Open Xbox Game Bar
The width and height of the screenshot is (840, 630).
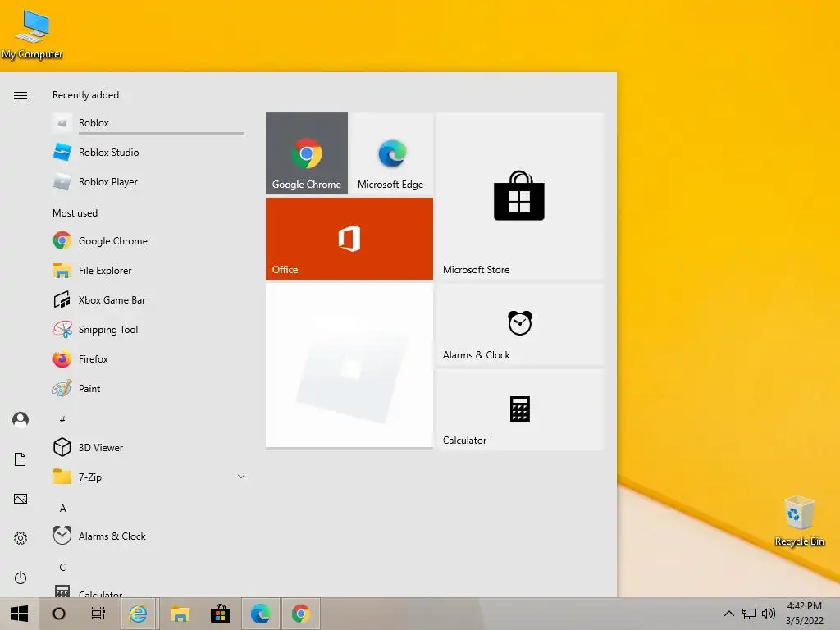click(x=148, y=300)
